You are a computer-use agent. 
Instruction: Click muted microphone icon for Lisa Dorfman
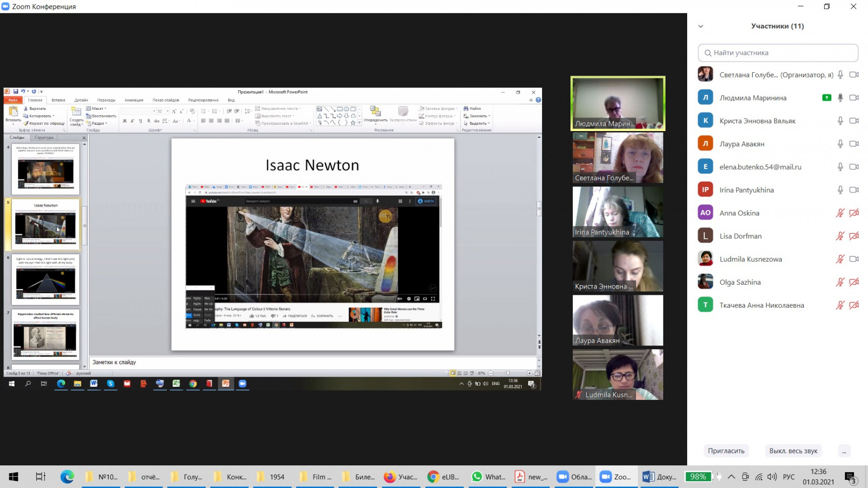tap(840, 236)
